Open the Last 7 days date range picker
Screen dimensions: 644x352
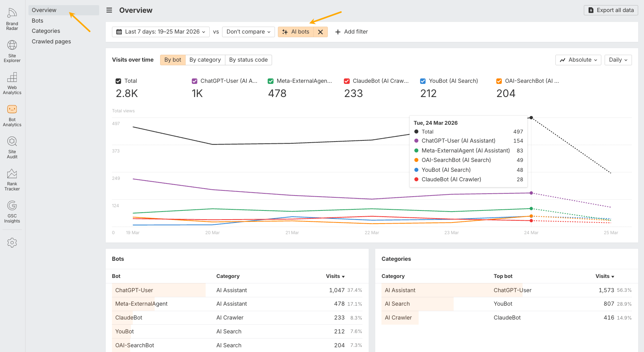160,32
